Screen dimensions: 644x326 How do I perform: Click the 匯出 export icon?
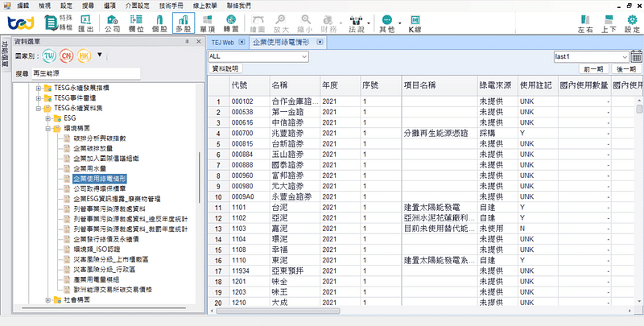86,23
